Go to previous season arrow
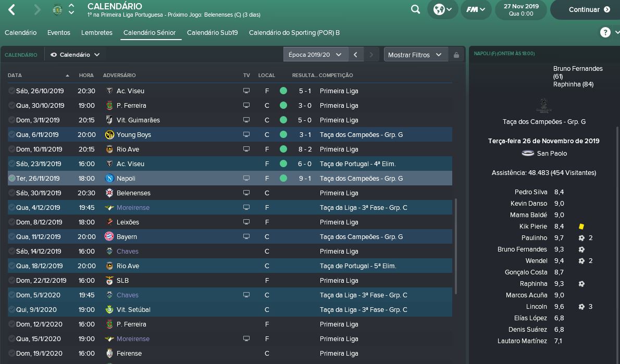This screenshot has height=364, width=620. click(355, 55)
